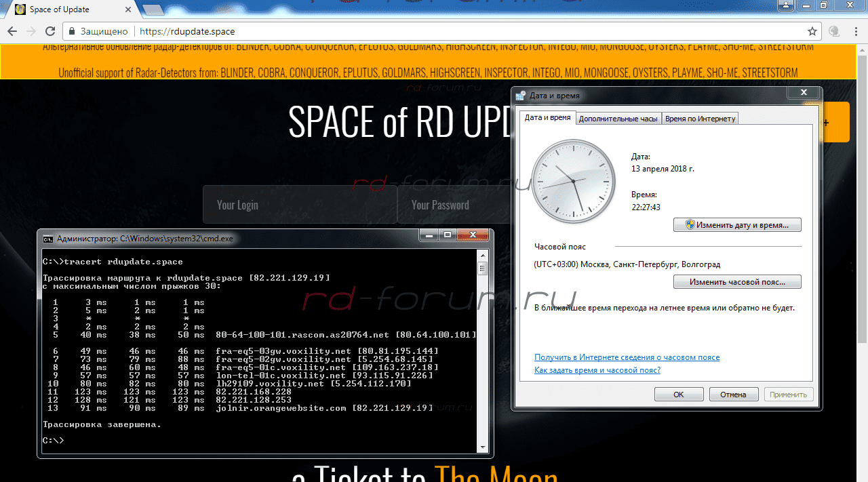
Task: Bookmark this page with the star icon
Action: (812, 31)
